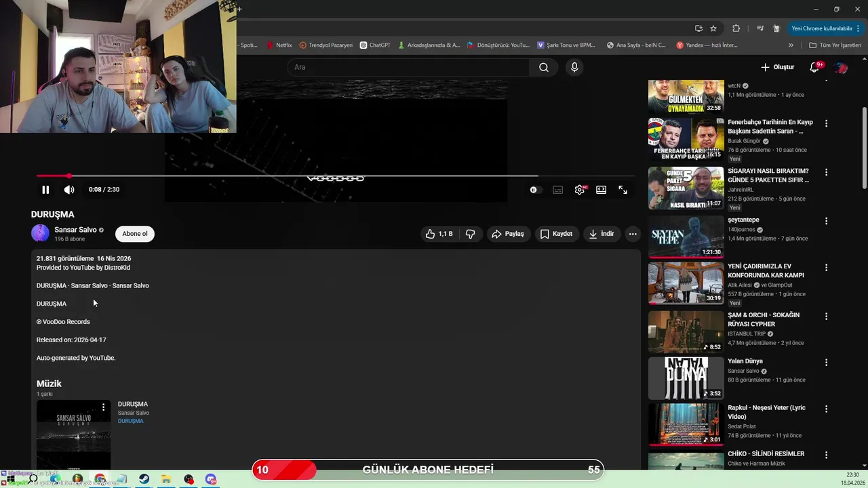Click the YouTube search magnifier button
Image resolution: width=868 pixels, height=488 pixels.
pyautogui.click(x=544, y=67)
